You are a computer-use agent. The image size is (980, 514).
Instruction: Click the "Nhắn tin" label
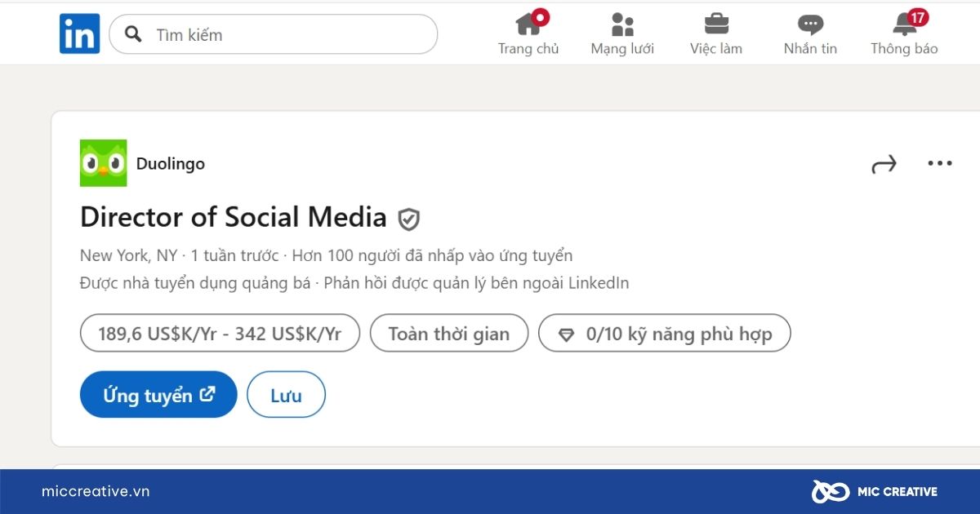[x=810, y=49]
